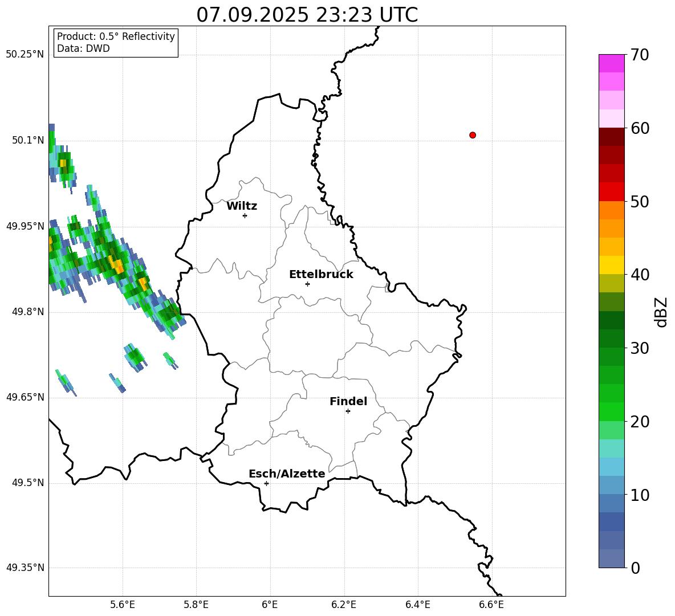Click the 70 colorbar tick label
The width and height of the screenshot is (675, 616).
pyautogui.click(x=640, y=55)
